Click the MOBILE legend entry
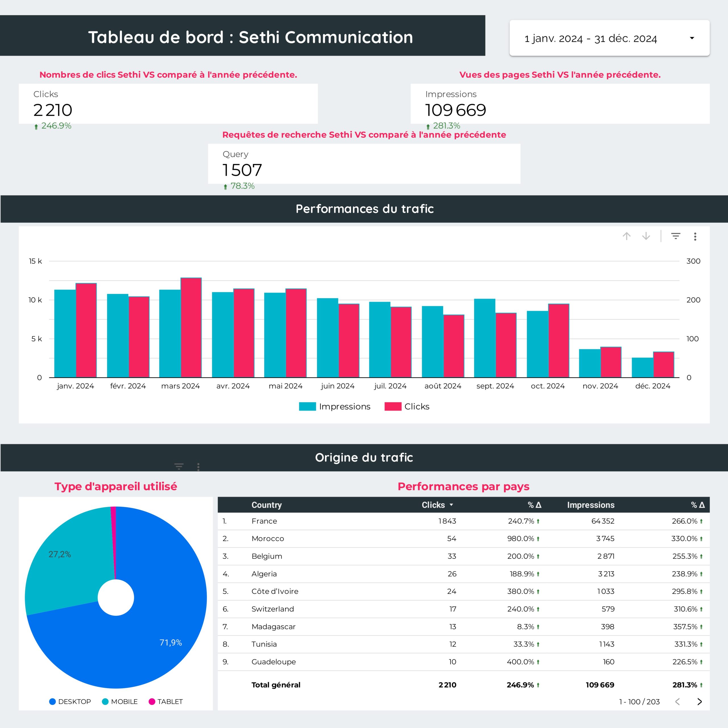The image size is (728, 728). (x=120, y=702)
